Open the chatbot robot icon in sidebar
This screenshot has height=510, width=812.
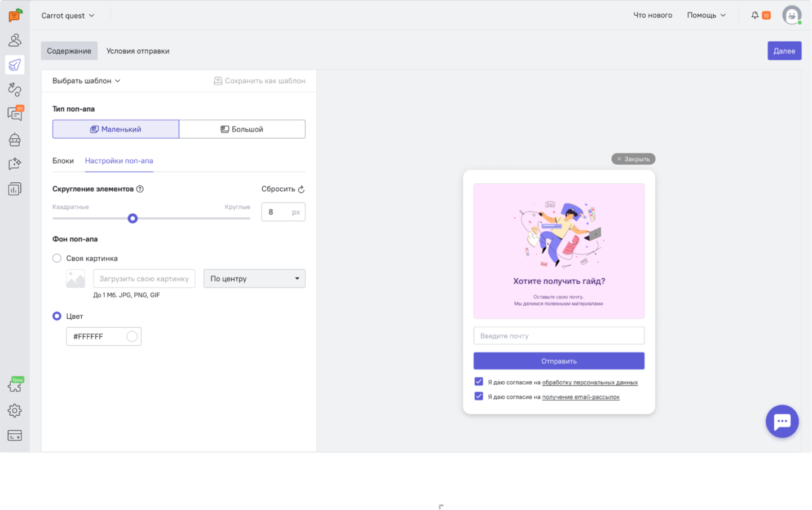pos(15,139)
